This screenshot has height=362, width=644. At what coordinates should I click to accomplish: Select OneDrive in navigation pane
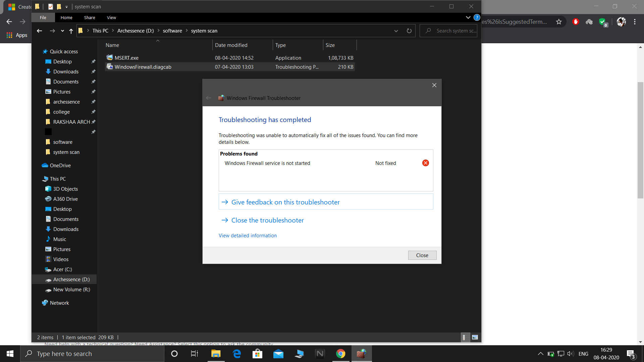click(x=60, y=165)
